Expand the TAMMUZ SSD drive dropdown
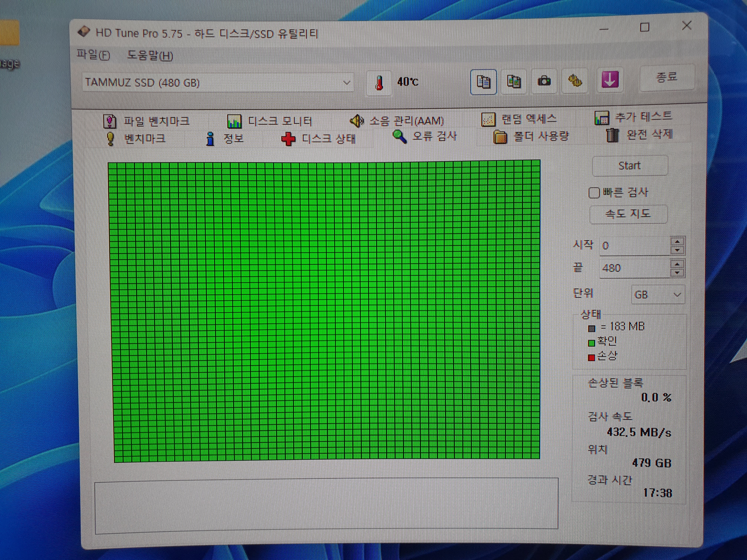This screenshot has width=747, height=560. pyautogui.click(x=346, y=83)
